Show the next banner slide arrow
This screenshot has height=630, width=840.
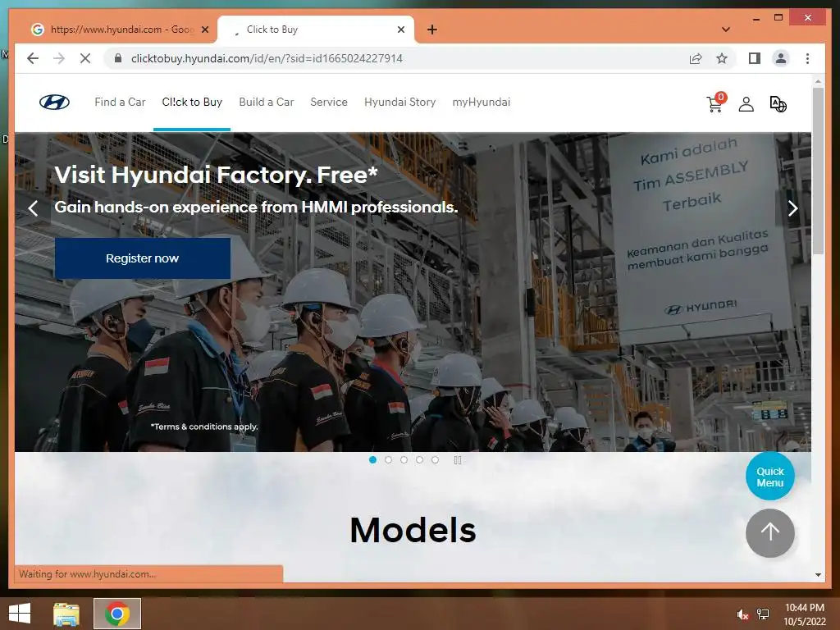tap(793, 208)
